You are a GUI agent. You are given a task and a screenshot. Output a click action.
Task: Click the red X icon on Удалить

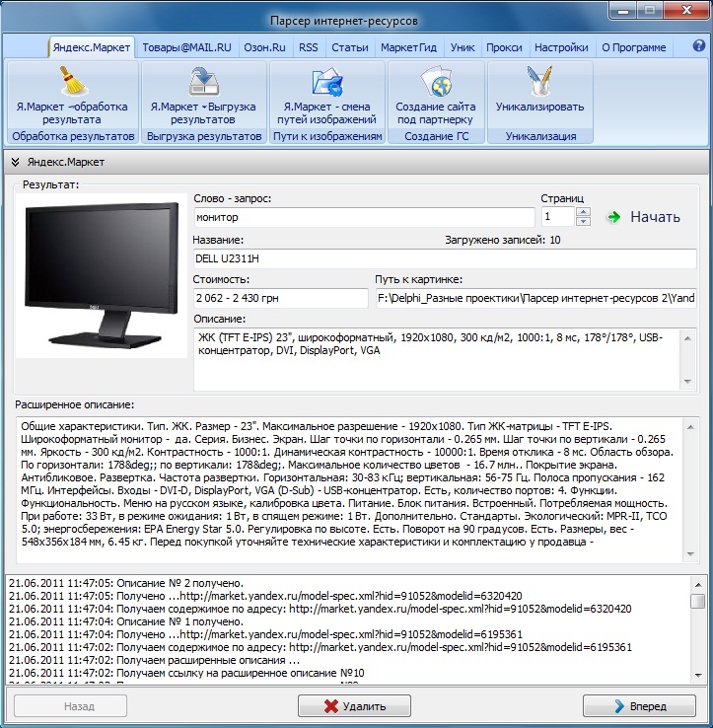(x=331, y=706)
